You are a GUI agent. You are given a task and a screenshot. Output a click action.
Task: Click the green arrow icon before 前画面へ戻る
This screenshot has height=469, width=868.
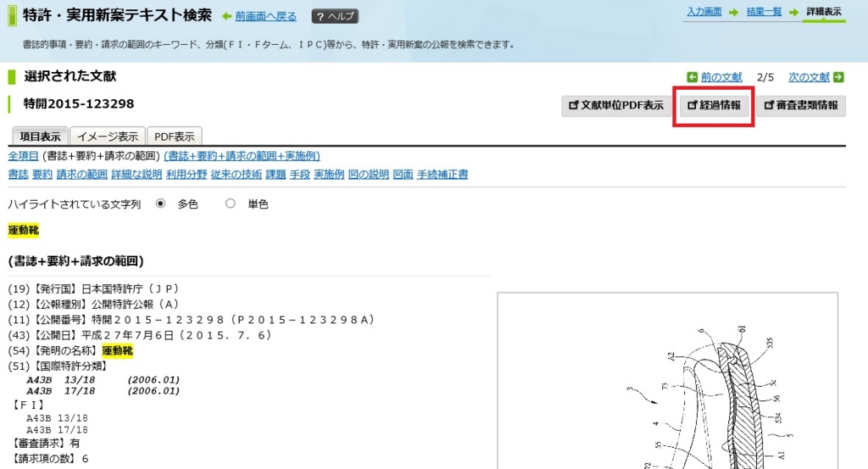coord(226,17)
